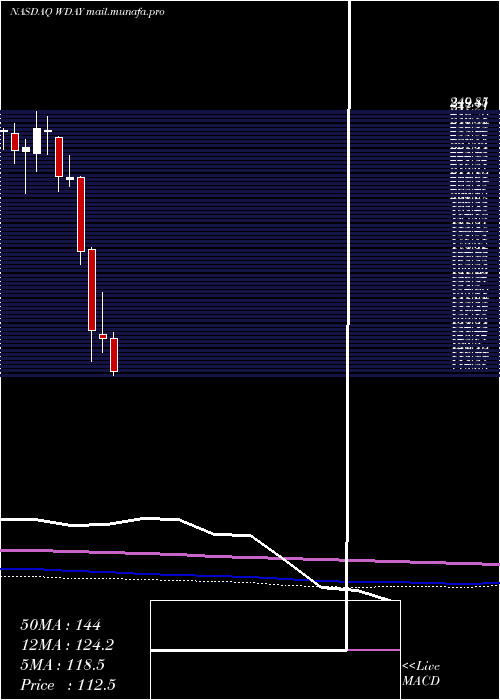Click the 'NASDAQ WDAY mail.munafa.pro' title text

[x=87, y=12]
